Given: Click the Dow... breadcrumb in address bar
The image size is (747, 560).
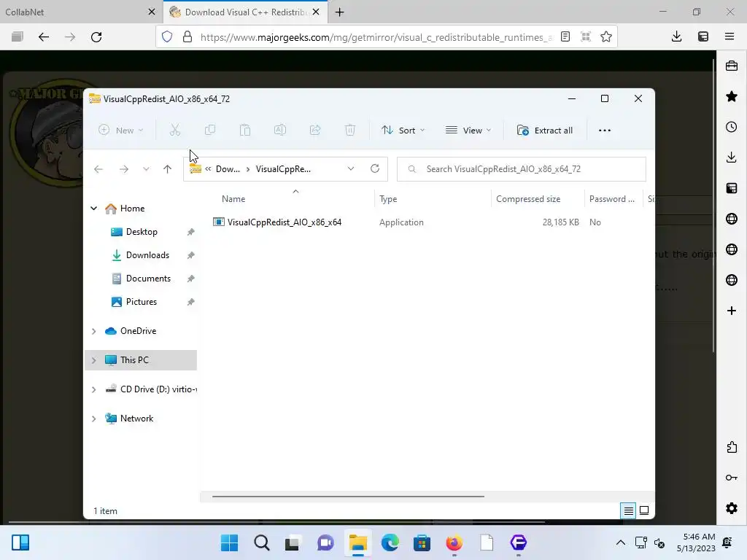Looking at the screenshot, I should [x=228, y=169].
